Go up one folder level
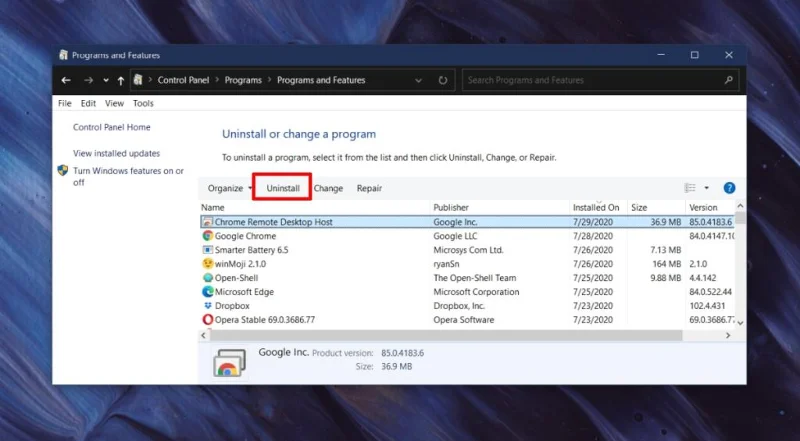 point(120,80)
